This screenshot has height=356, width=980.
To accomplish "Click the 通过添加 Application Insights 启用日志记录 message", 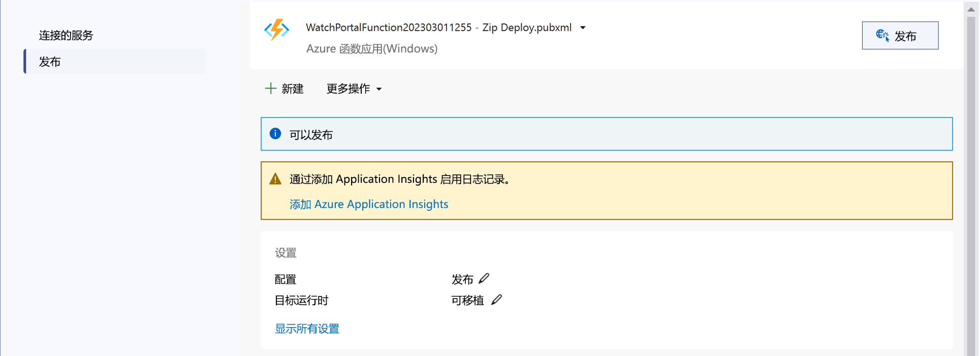I will click(400, 180).
